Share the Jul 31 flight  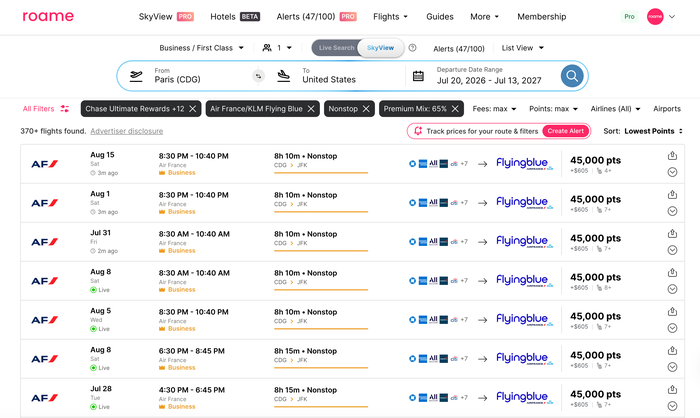coord(672,233)
